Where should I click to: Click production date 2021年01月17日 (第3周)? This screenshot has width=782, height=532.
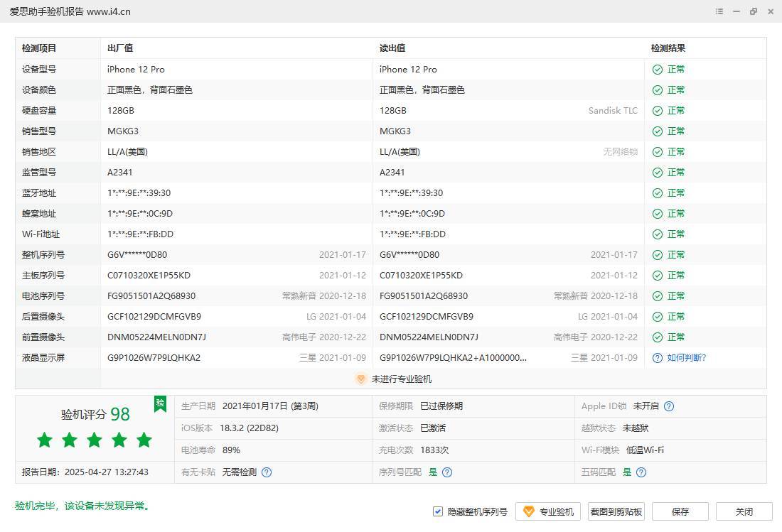tap(270, 406)
